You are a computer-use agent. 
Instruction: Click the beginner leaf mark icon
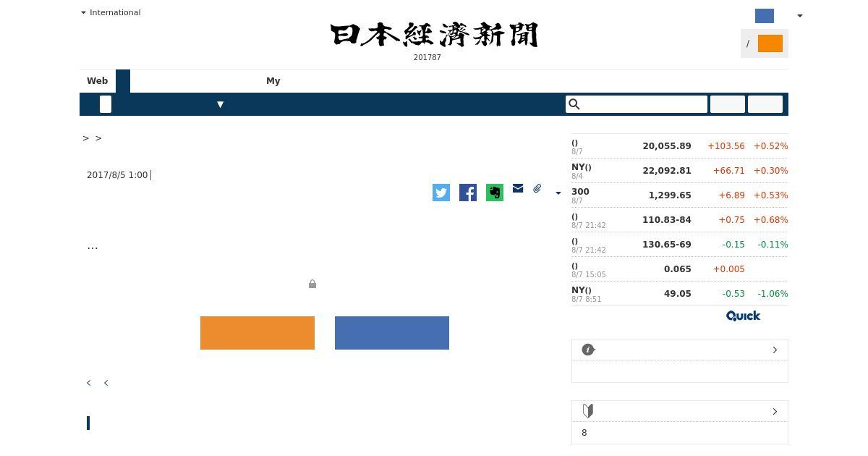point(588,411)
